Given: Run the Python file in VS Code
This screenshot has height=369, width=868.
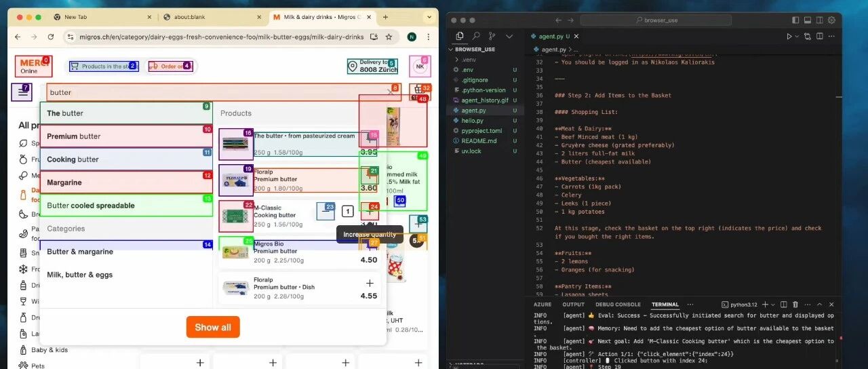Looking at the screenshot, I should click(789, 36).
